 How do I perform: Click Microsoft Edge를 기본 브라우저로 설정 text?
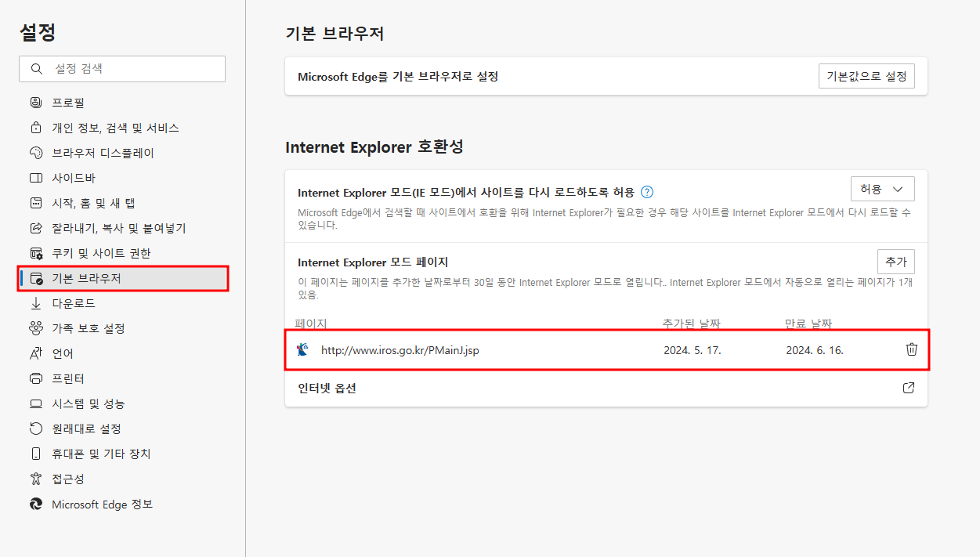pos(398,76)
